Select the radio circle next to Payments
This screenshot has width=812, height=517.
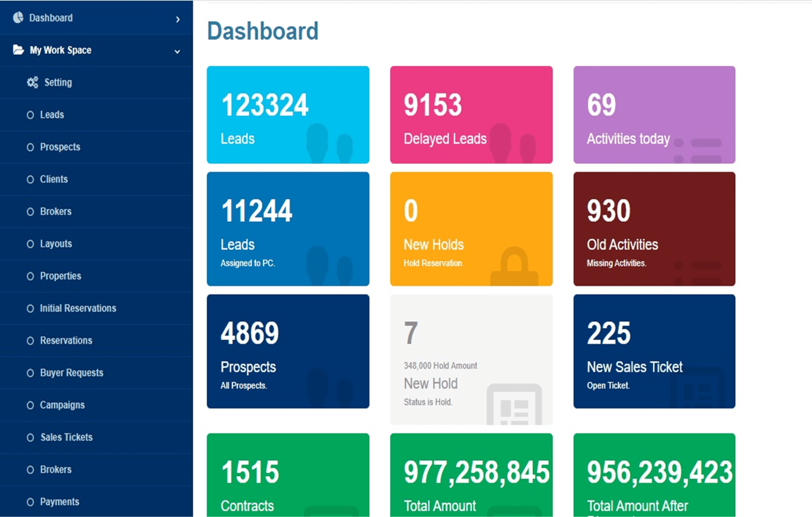(30, 501)
